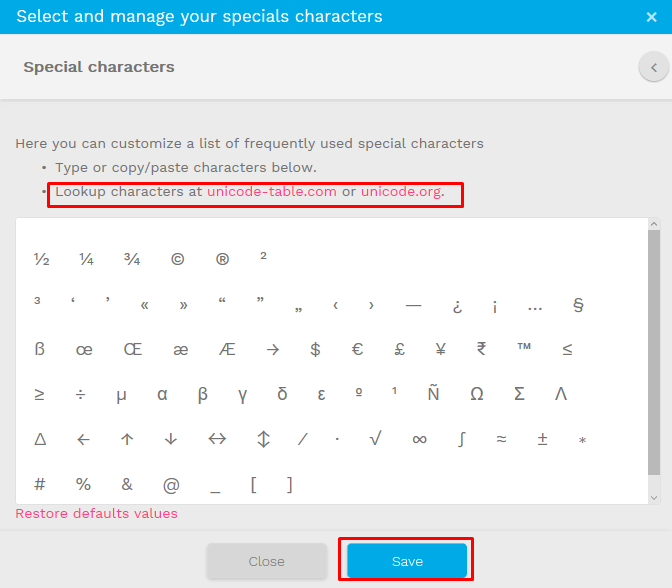Close the dialog with the X icon
Image resolution: width=672 pixels, height=588 pixels.
(x=652, y=17)
